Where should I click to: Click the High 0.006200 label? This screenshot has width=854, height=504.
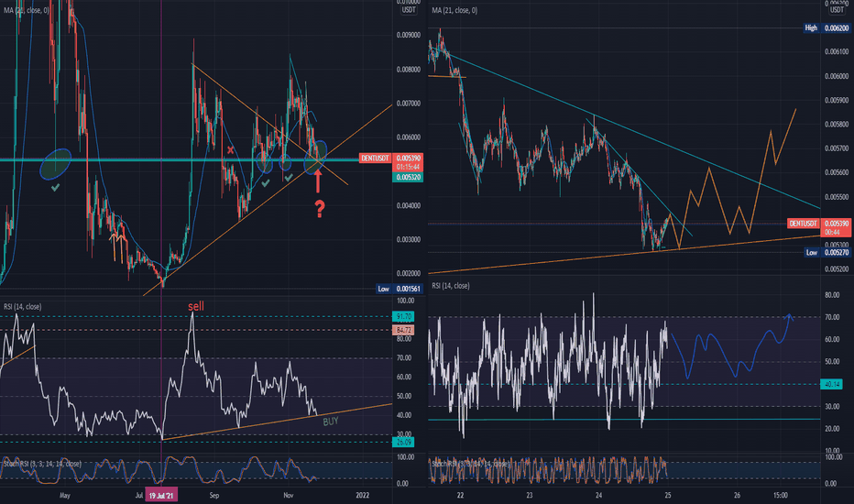pyautogui.click(x=827, y=27)
